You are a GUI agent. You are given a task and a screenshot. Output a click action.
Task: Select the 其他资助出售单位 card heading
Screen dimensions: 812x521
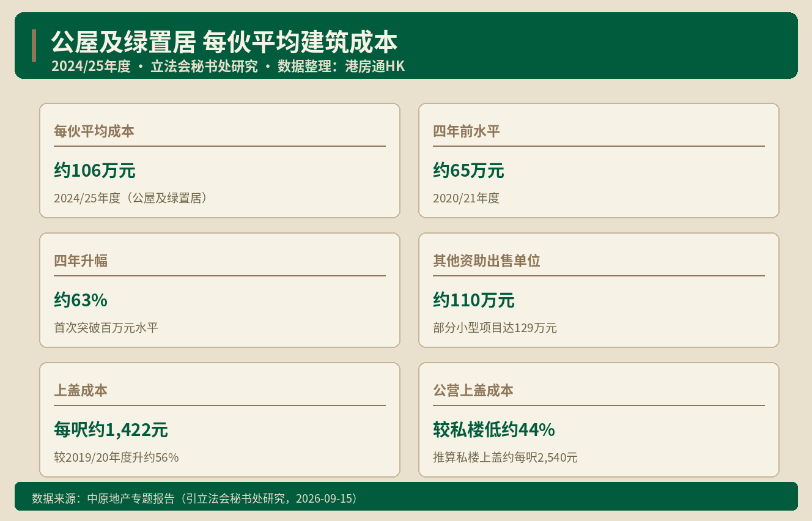click(487, 260)
